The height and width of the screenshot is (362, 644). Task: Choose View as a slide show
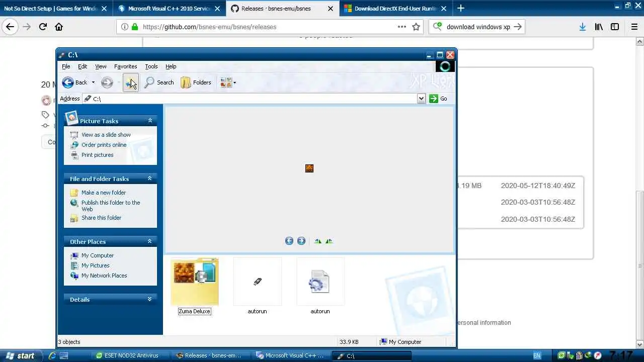click(106, 135)
